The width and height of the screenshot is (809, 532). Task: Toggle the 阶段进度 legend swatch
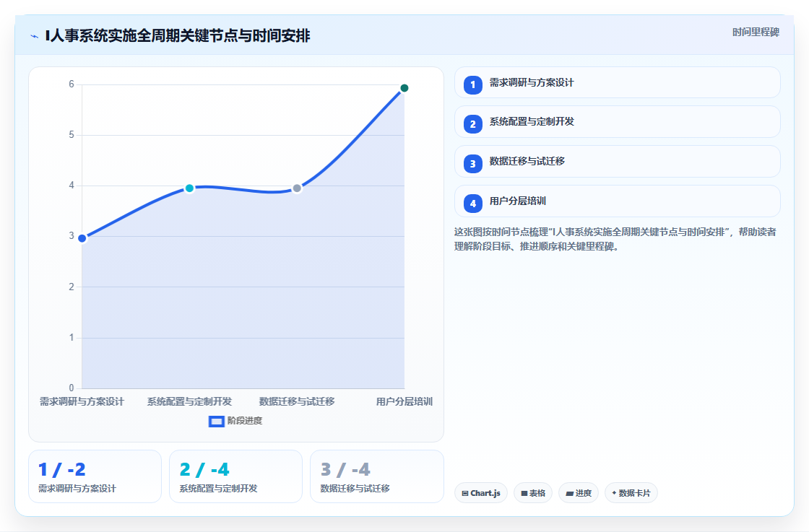click(x=216, y=421)
